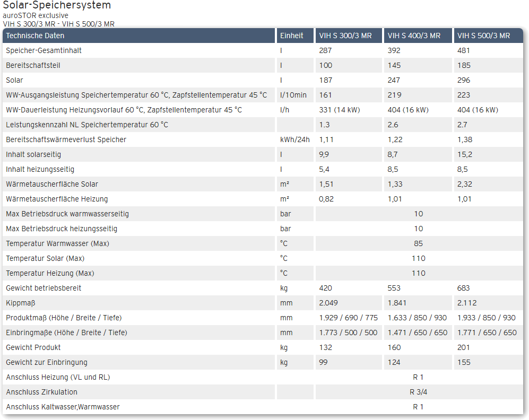
Task: Click the value 85 in Temperatur Warmwasser row
Action: point(419,243)
